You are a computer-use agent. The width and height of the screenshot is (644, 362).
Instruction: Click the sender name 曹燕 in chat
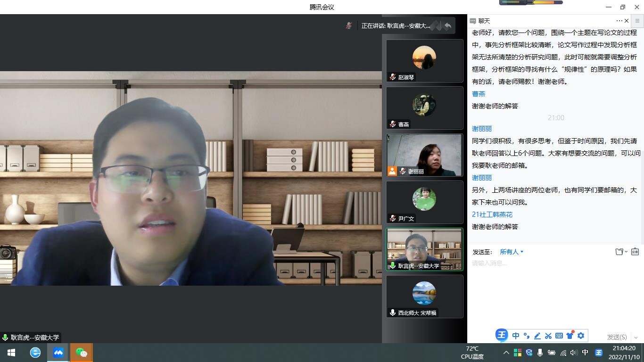[479, 94]
